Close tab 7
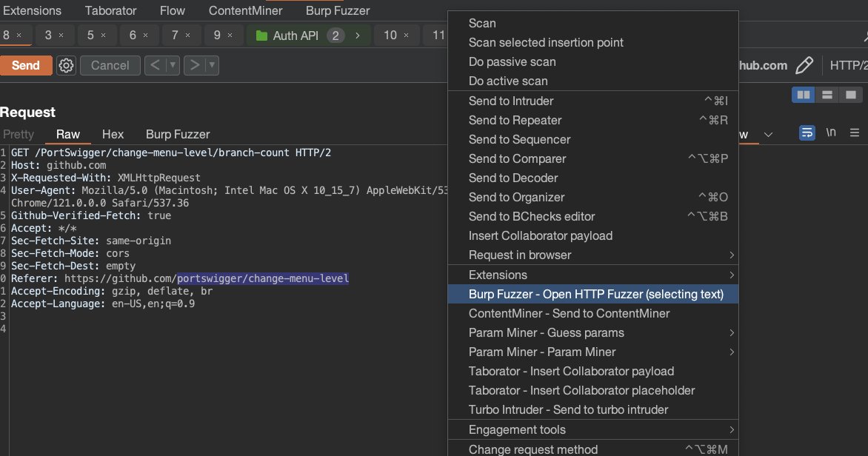 [x=187, y=36]
